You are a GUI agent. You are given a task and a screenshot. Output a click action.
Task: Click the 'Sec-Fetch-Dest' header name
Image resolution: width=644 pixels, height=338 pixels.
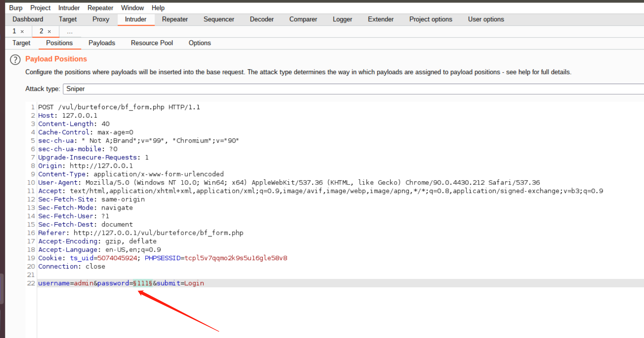pos(66,224)
